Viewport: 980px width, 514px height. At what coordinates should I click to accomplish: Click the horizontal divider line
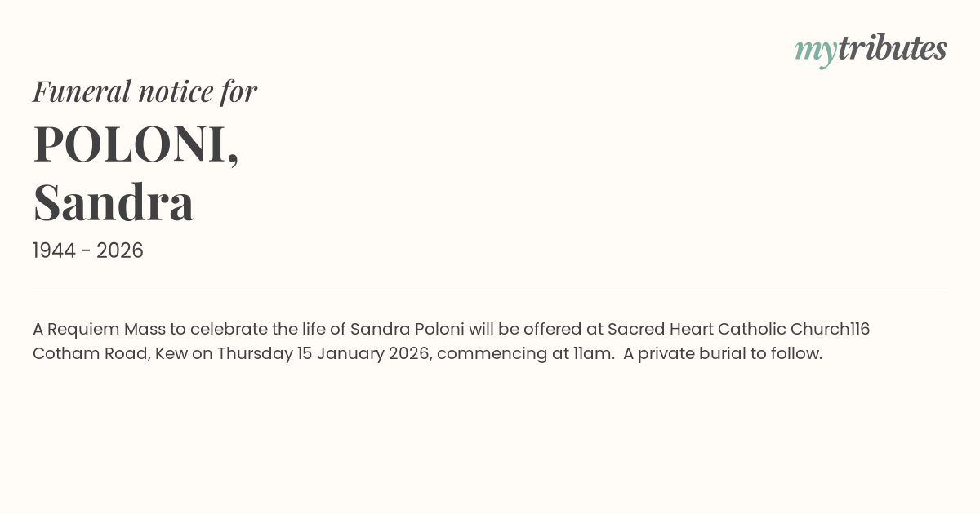(490, 290)
